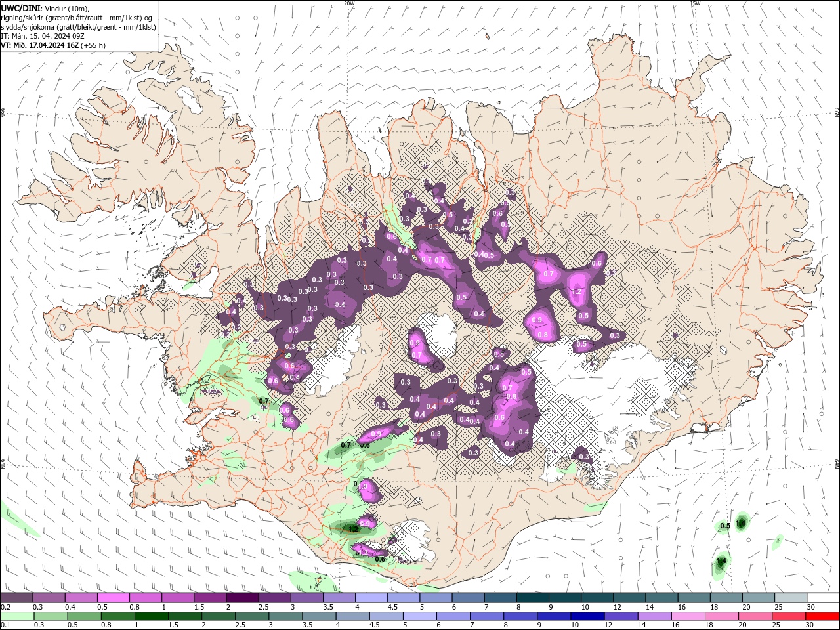The width and height of the screenshot is (840, 630).
Task: Pick the snow legend swatch between 0.3 and 0.4
Action: tap(49, 597)
